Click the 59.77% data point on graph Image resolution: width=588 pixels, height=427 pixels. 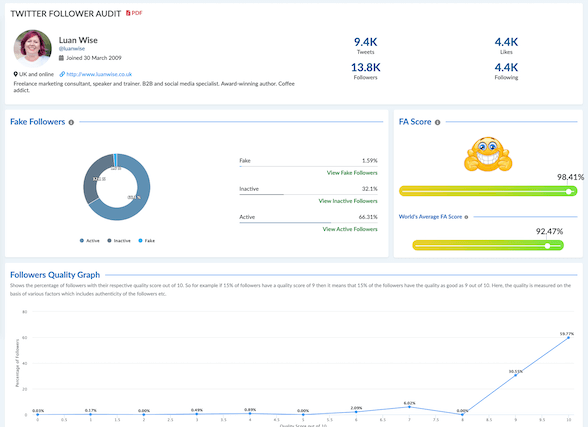(x=568, y=337)
